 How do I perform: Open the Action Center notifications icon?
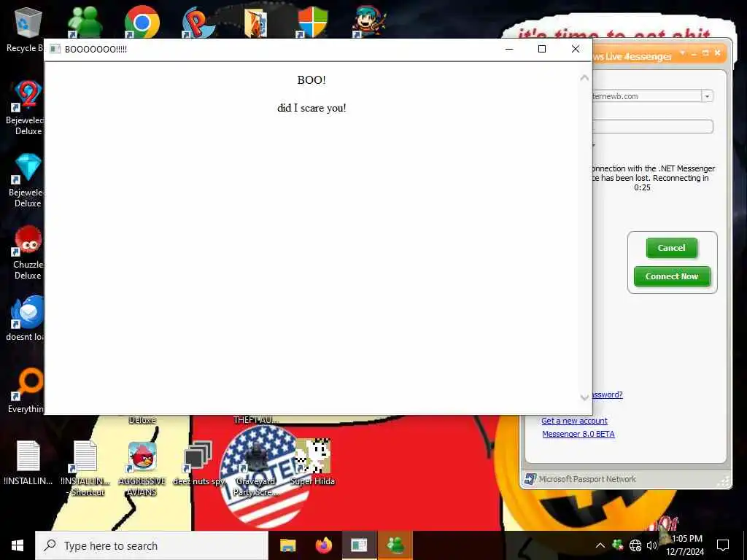(x=723, y=545)
